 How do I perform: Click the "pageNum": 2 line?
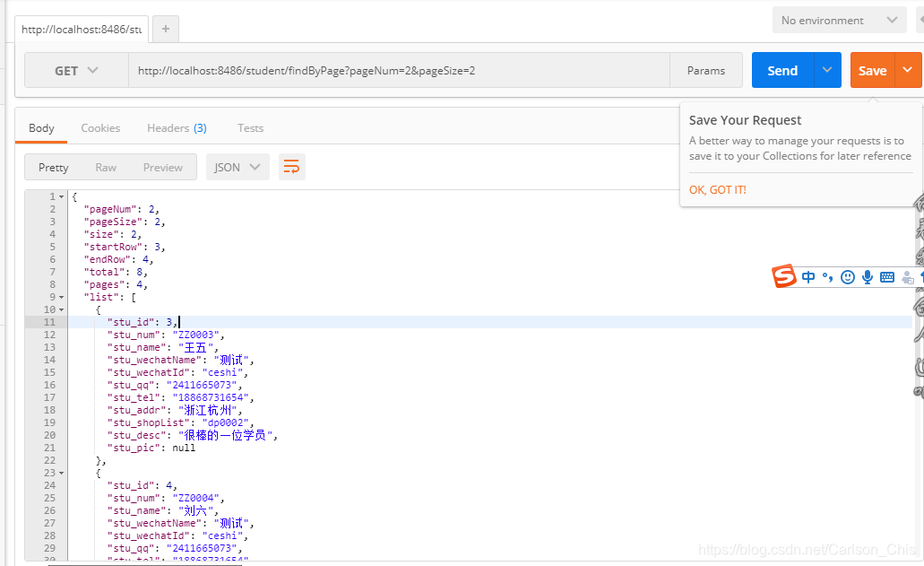point(121,209)
